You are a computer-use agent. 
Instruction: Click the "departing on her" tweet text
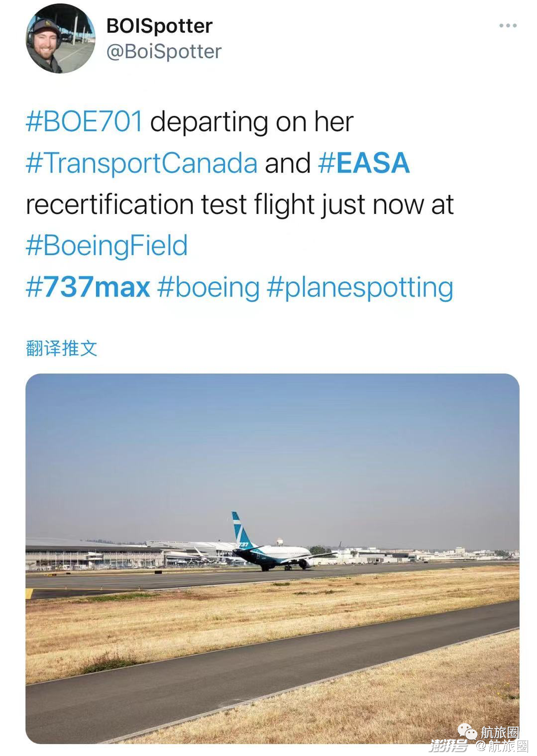coord(251,122)
